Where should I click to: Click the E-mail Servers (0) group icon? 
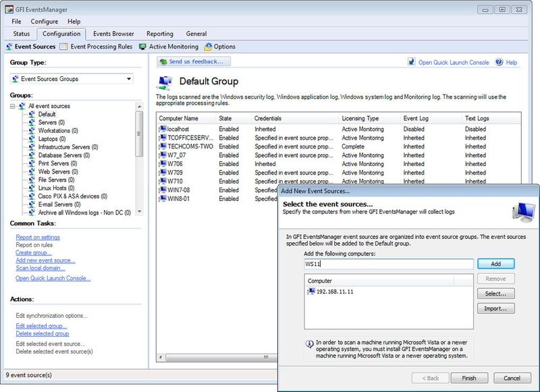pyautogui.click(x=32, y=204)
